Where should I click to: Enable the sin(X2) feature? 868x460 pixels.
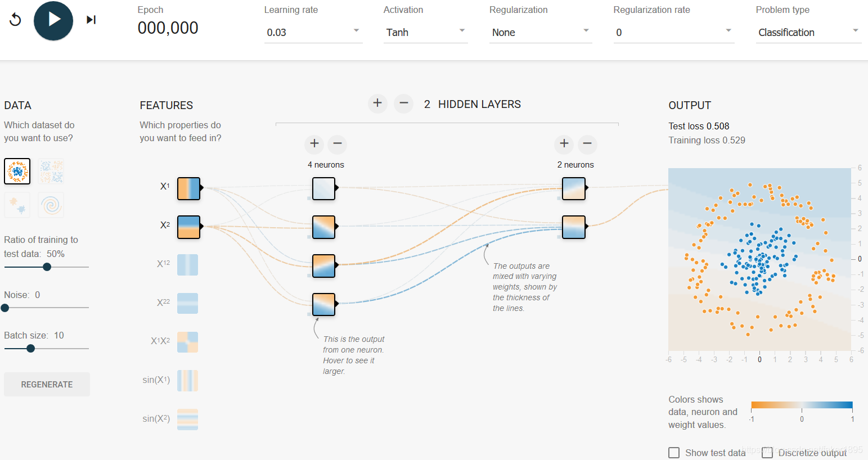[x=188, y=420]
